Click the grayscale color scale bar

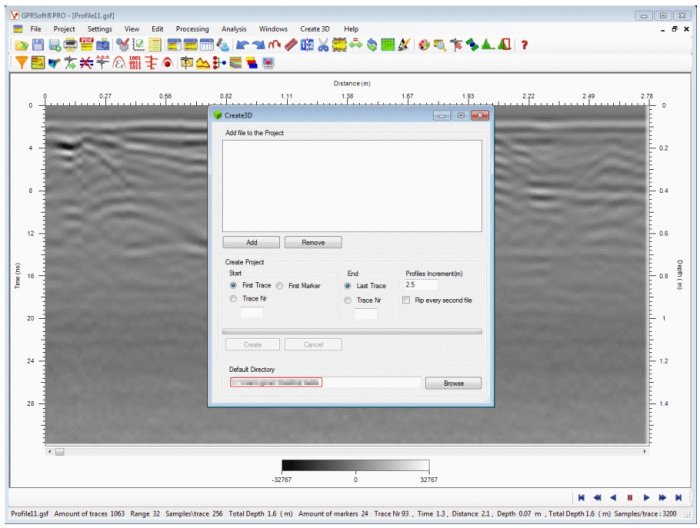click(355, 466)
